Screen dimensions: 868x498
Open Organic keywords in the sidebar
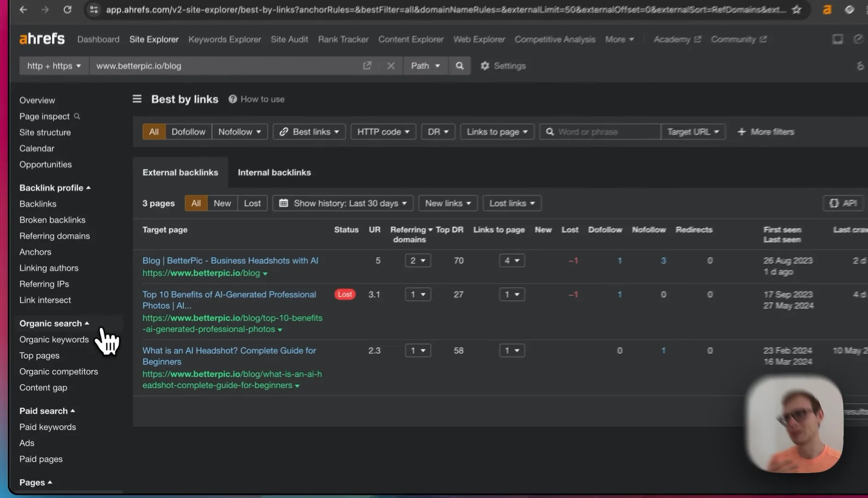coord(54,339)
